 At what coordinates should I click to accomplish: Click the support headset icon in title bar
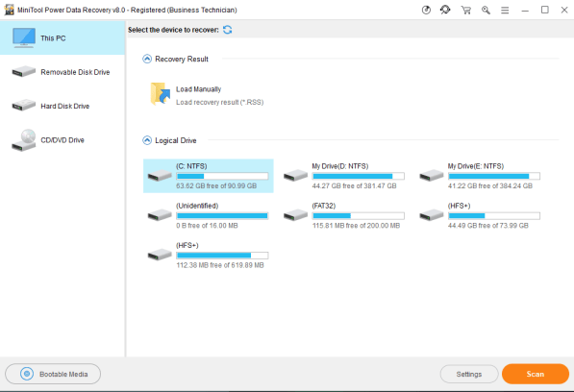pos(445,10)
